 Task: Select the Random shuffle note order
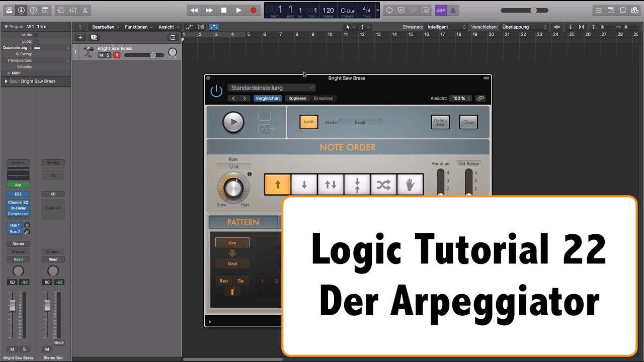(x=383, y=185)
